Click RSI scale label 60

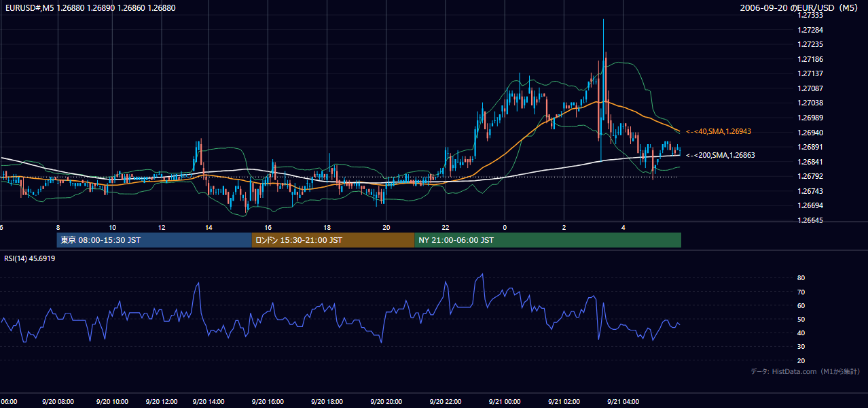pos(801,305)
